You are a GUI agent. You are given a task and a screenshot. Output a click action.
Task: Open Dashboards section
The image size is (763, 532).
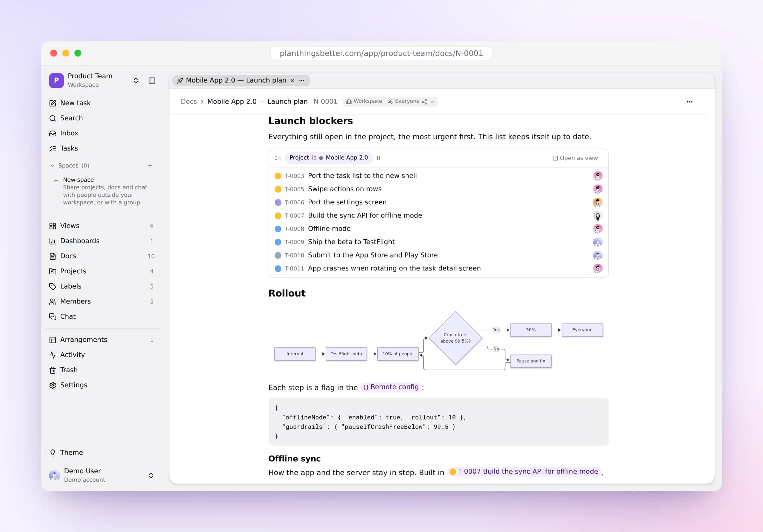pyautogui.click(x=103, y=241)
